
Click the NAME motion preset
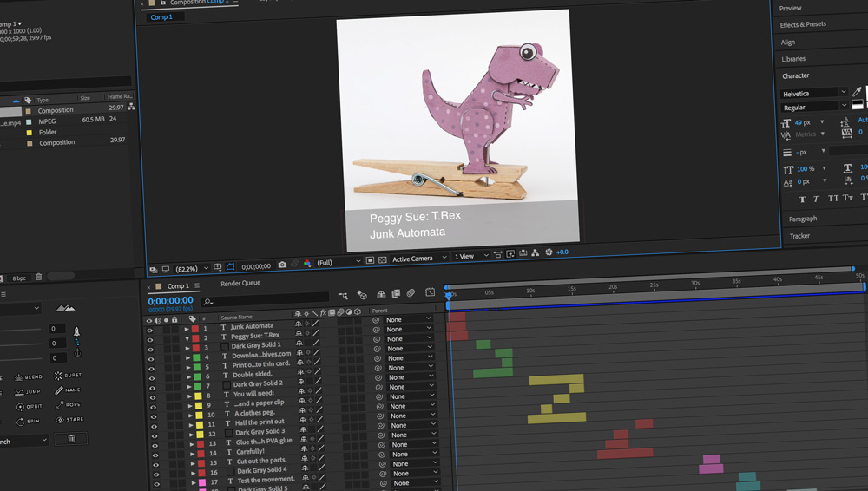67,390
